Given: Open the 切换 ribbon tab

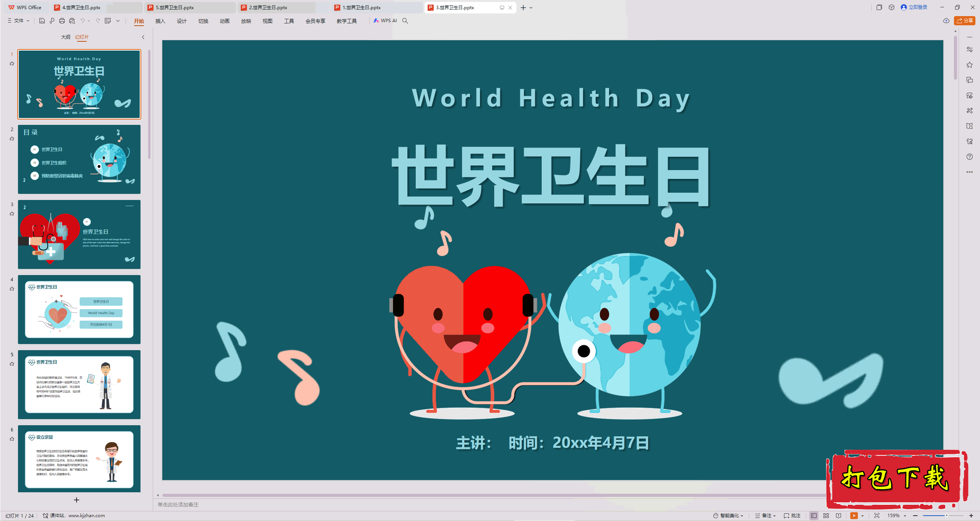Looking at the screenshot, I should click(203, 21).
